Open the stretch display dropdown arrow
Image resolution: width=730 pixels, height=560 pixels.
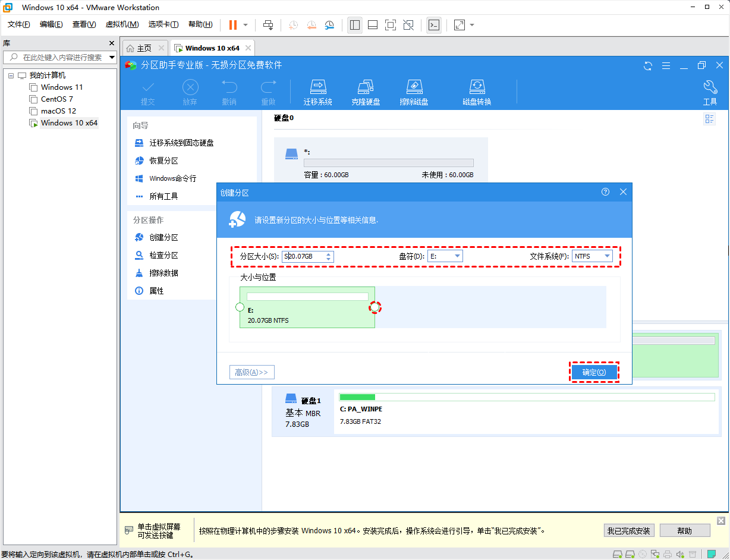[x=472, y=25]
